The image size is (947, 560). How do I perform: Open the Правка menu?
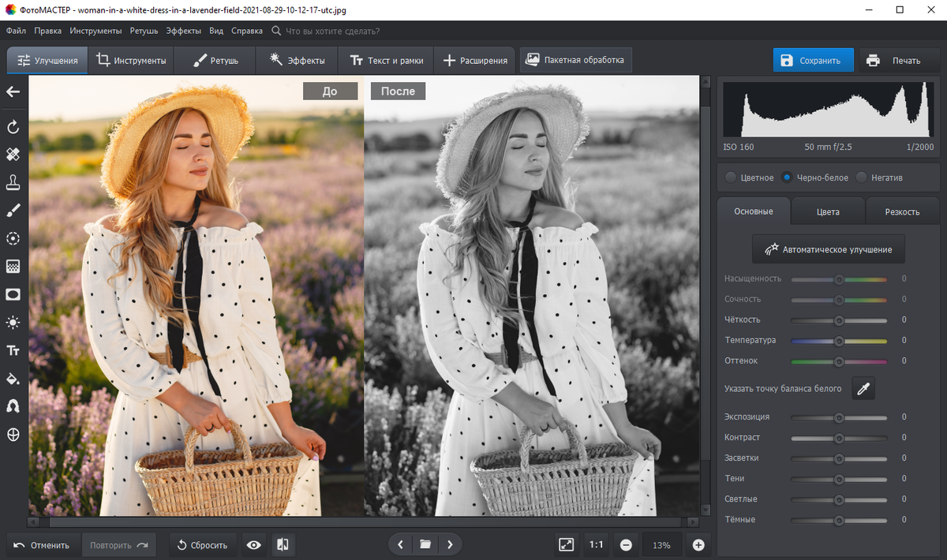(48, 31)
